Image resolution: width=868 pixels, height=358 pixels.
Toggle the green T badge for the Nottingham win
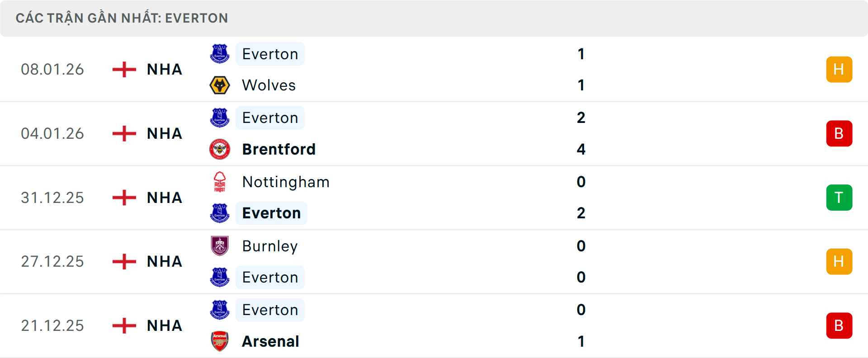839,198
